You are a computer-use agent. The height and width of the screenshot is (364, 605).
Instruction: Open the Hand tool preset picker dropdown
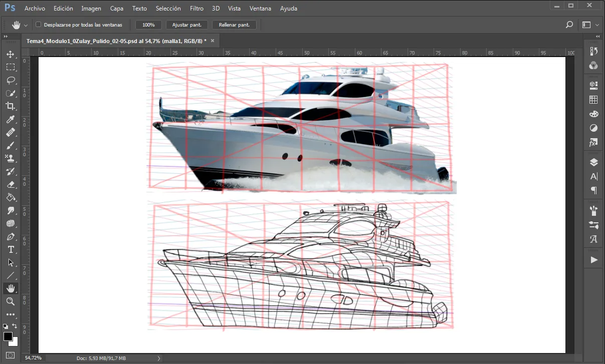(26, 25)
